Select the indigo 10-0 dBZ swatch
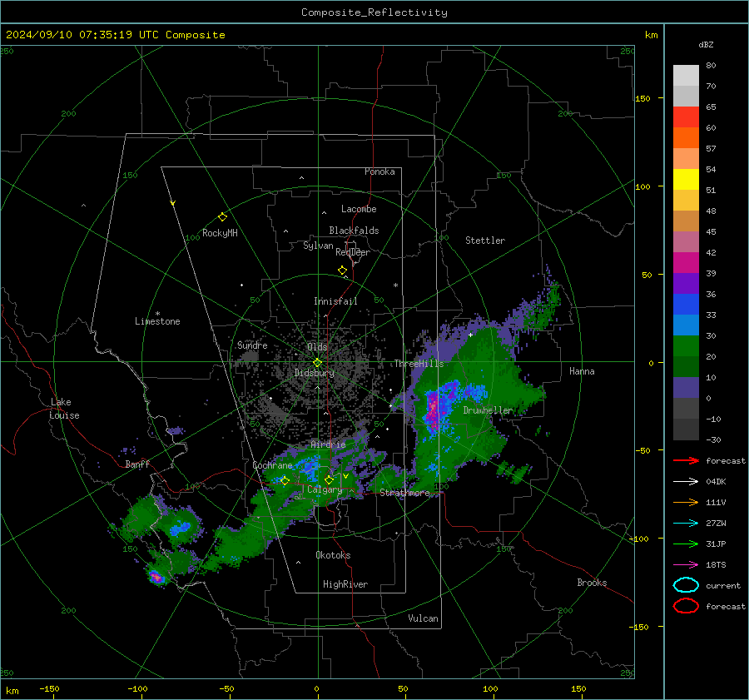749x700 pixels. tap(686, 388)
